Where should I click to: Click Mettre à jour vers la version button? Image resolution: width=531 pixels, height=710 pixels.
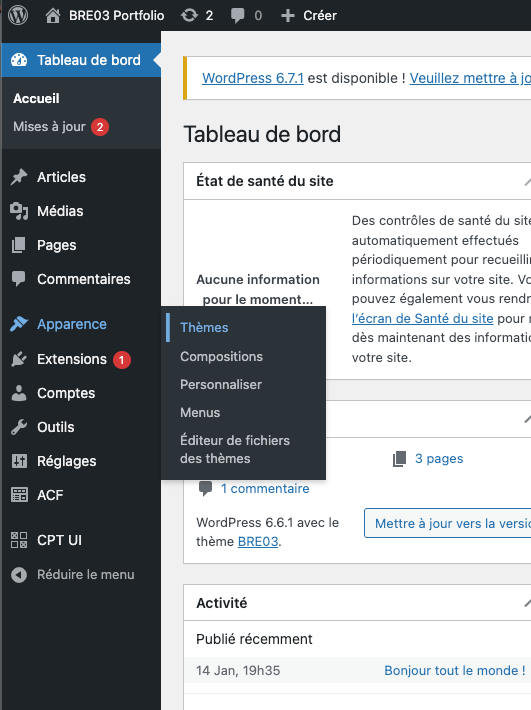click(448, 523)
